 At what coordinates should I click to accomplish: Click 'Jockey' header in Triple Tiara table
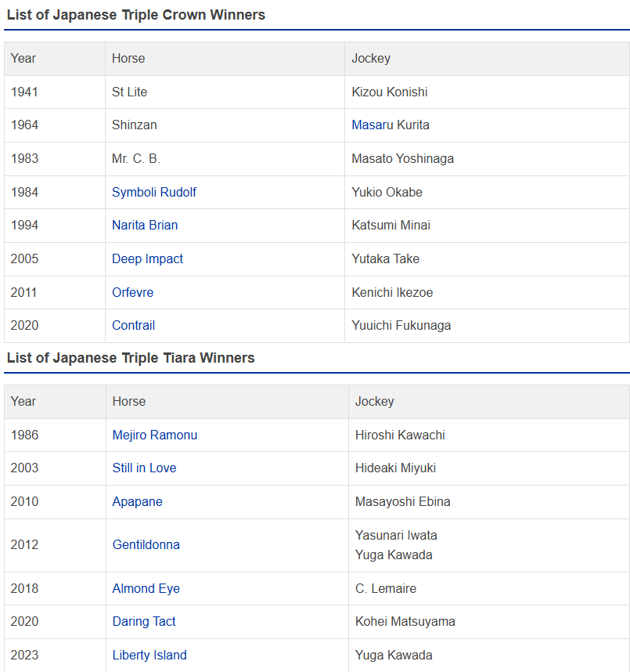coord(374,401)
